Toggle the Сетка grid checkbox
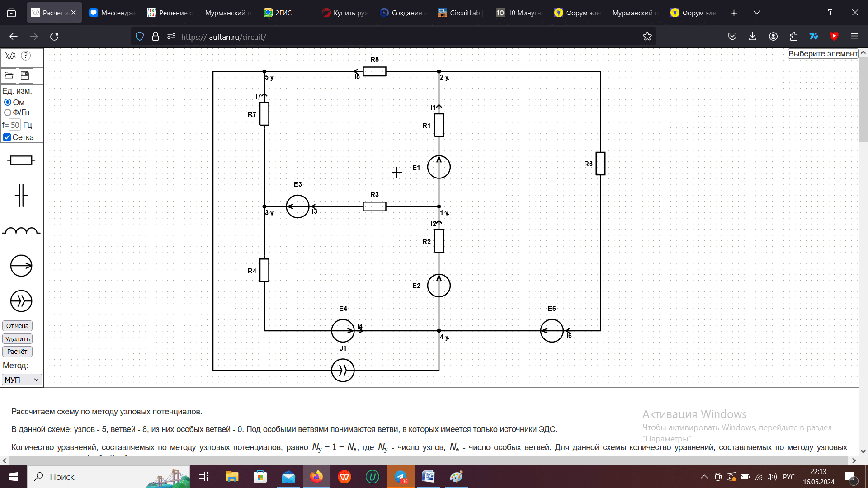The width and height of the screenshot is (868, 488). click(x=7, y=137)
